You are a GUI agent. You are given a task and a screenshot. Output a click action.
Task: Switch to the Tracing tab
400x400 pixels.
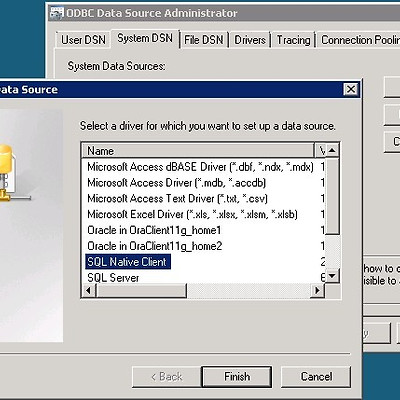[293, 40]
